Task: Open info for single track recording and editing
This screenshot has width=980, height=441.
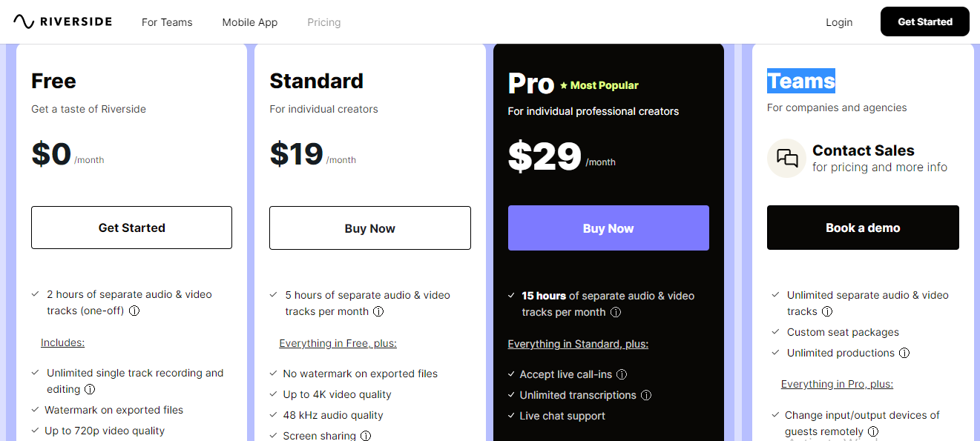Action: (90, 390)
